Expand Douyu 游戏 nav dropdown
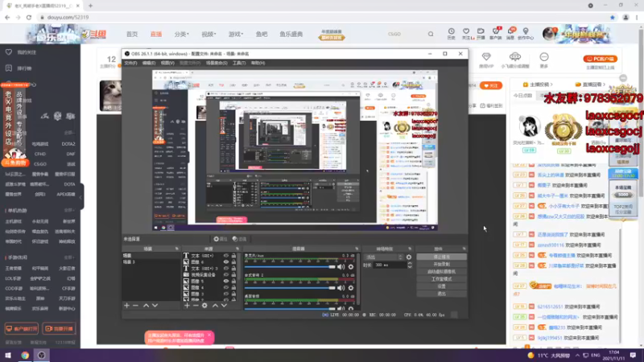The width and height of the screenshot is (644, 362). tap(236, 34)
